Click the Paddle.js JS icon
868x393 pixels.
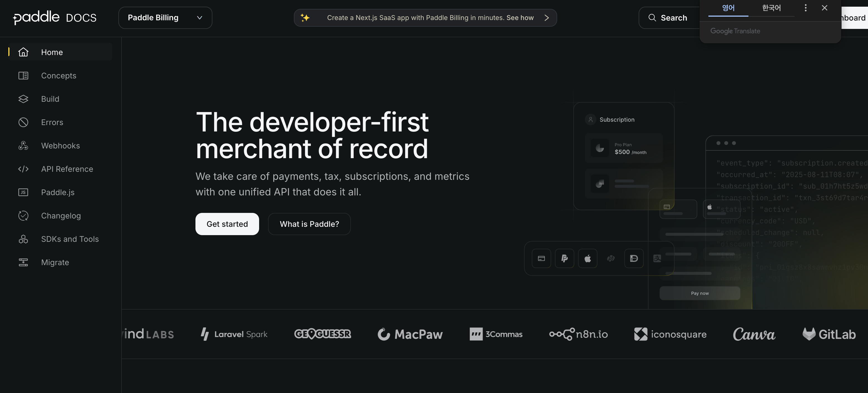(x=23, y=192)
